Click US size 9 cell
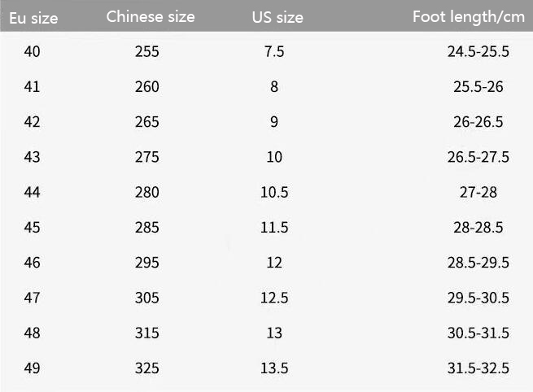533x392 pixels. click(x=274, y=122)
